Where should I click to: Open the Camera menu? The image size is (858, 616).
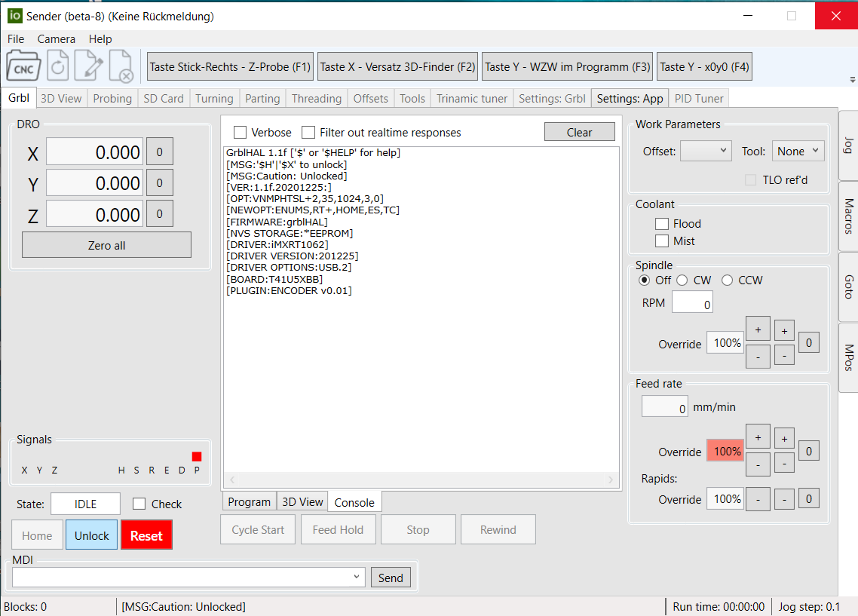click(x=57, y=39)
